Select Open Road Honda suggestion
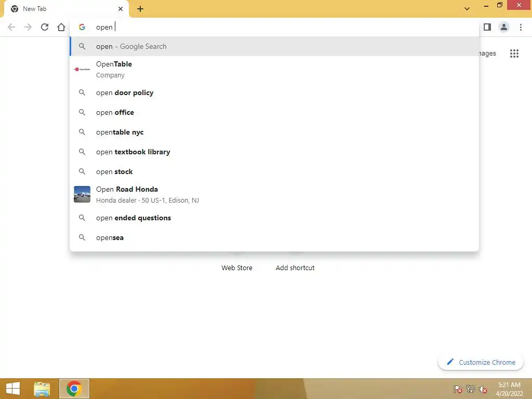 pyautogui.click(x=274, y=194)
